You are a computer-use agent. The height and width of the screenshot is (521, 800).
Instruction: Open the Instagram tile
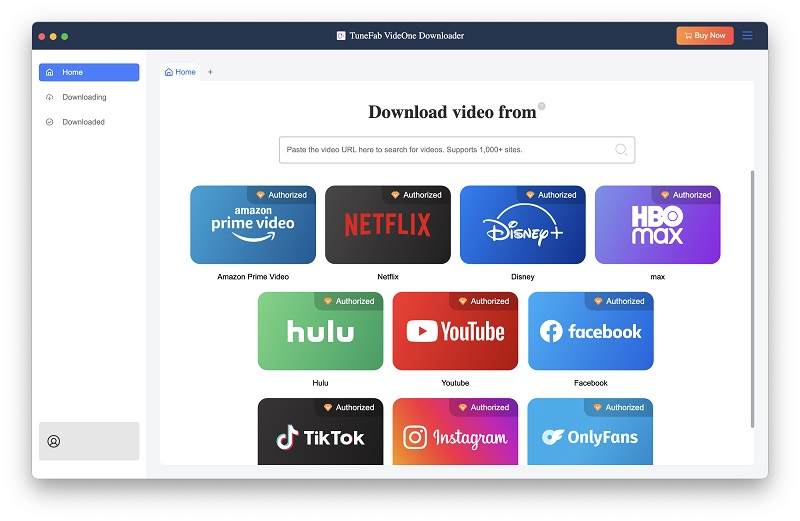click(x=455, y=431)
